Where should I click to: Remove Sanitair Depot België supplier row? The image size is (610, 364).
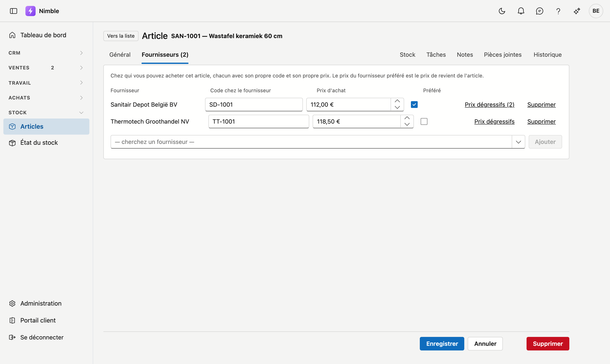[x=541, y=105]
